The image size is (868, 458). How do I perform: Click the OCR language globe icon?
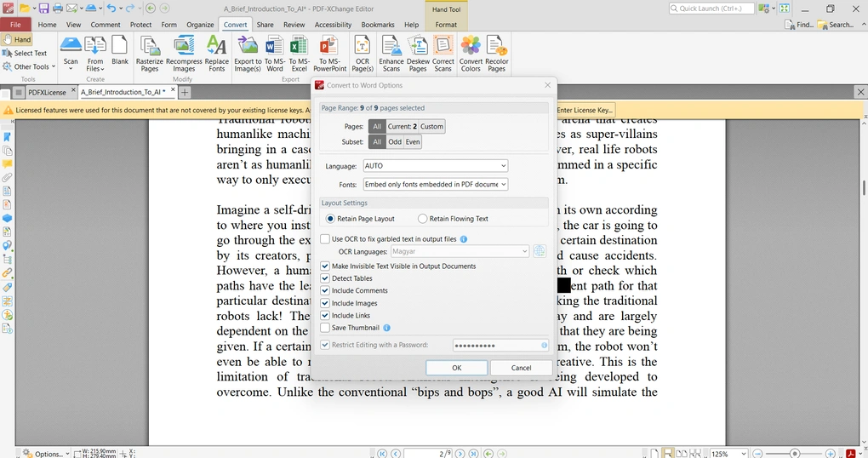(x=540, y=251)
